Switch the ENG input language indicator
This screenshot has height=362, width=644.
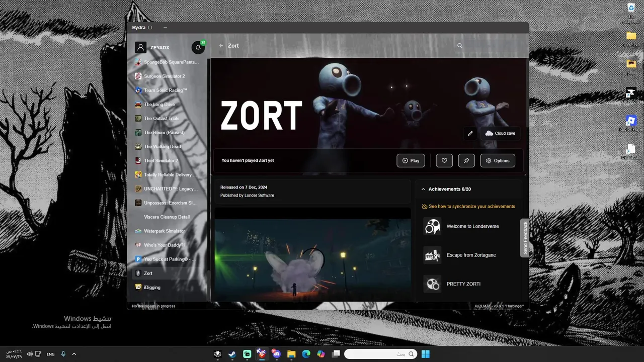pos(50,354)
